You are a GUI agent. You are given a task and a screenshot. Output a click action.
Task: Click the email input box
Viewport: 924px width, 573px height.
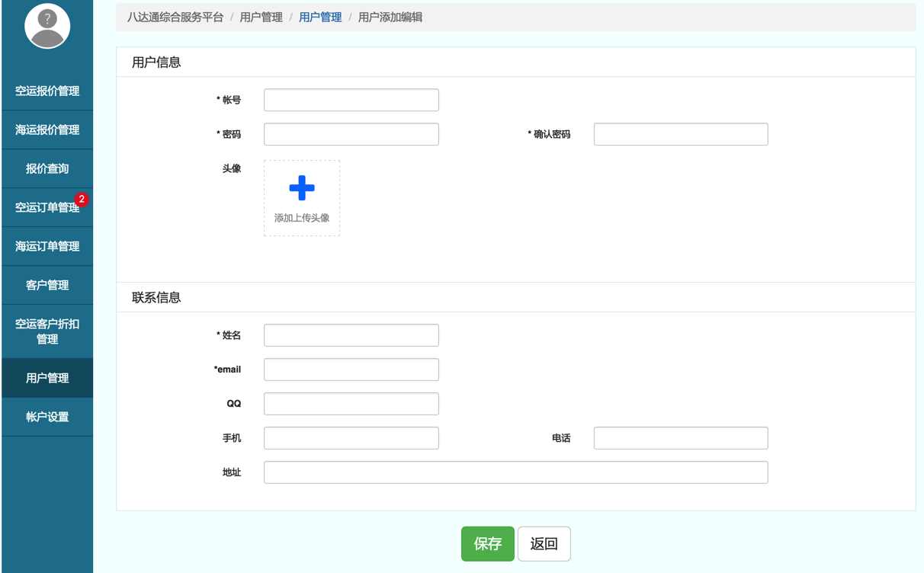[351, 370]
